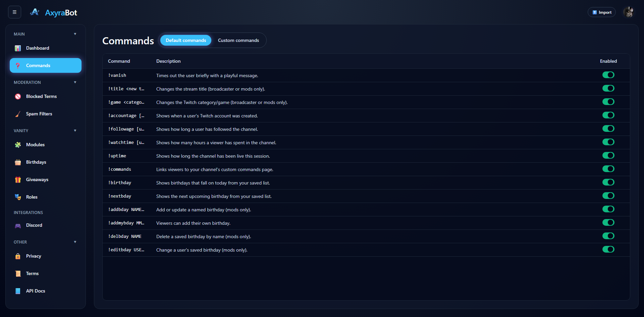Click 'Links viewers to your channel's' description
The height and width of the screenshot is (317, 644).
tap(215, 169)
